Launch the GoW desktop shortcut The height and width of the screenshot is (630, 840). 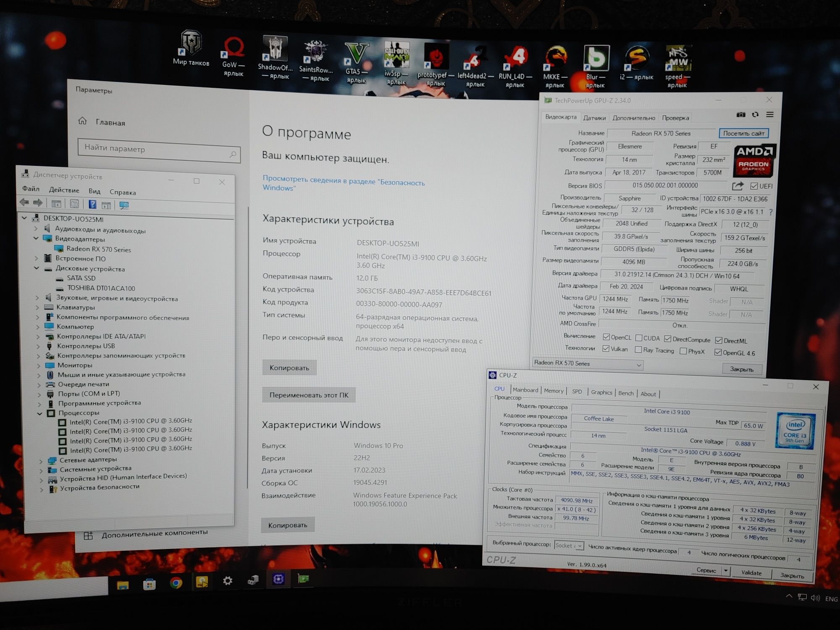tap(233, 57)
